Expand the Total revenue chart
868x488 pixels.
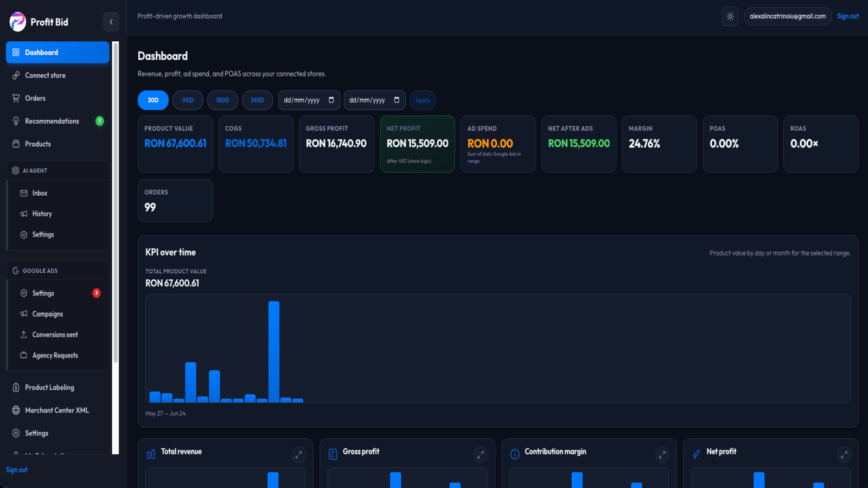298,455
